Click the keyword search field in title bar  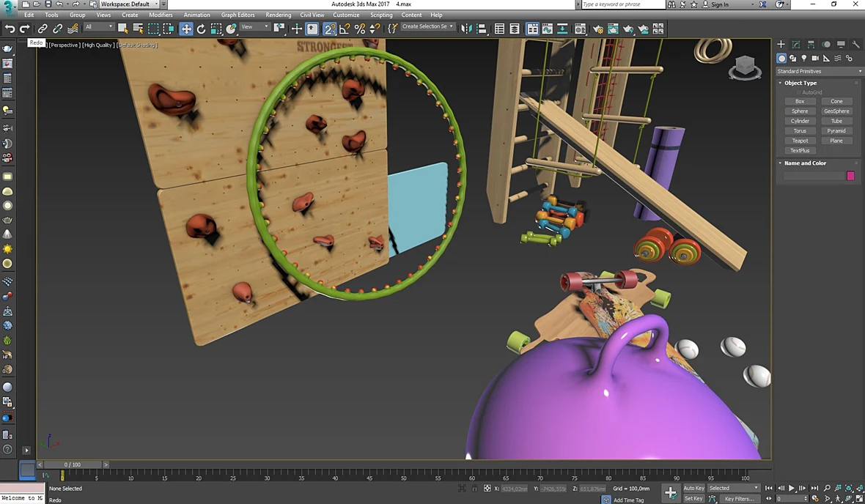point(623,4)
